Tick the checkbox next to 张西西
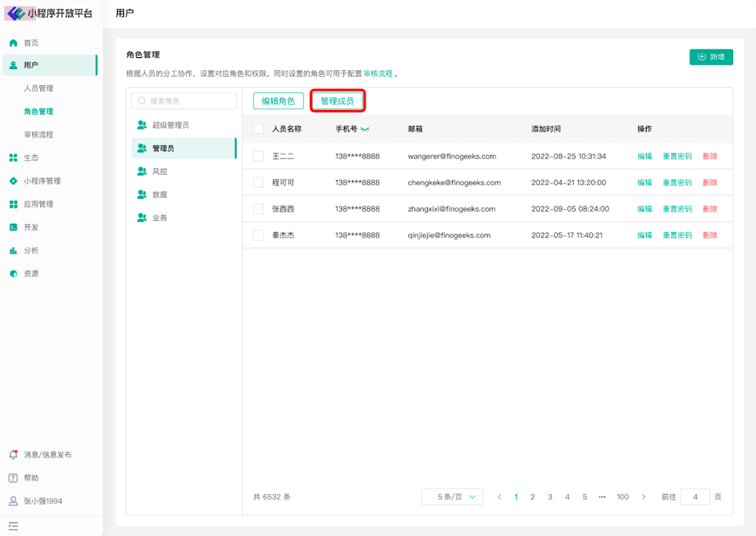Screen dimensions: 756x536 click(x=259, y=209)
